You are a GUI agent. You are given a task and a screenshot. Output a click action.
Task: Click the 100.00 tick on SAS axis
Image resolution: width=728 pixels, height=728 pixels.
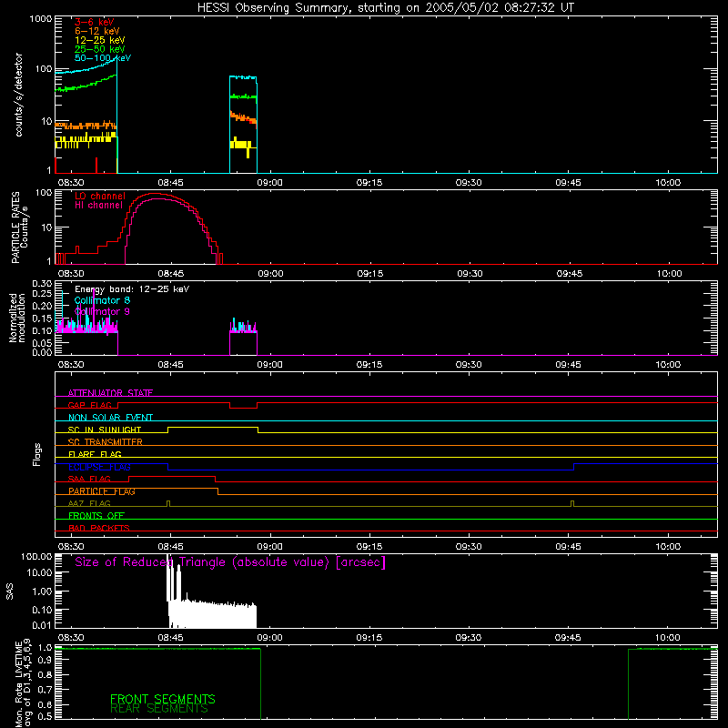(x=36, y=556)
